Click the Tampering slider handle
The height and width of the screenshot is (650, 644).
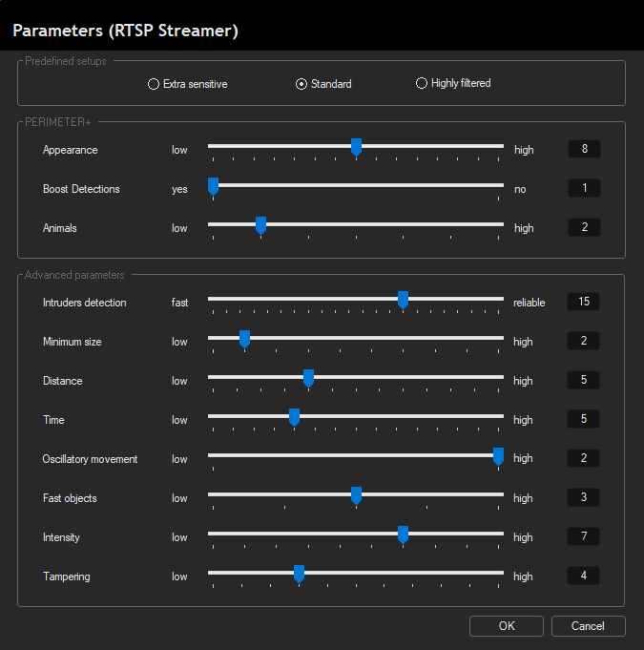(299, 575)
